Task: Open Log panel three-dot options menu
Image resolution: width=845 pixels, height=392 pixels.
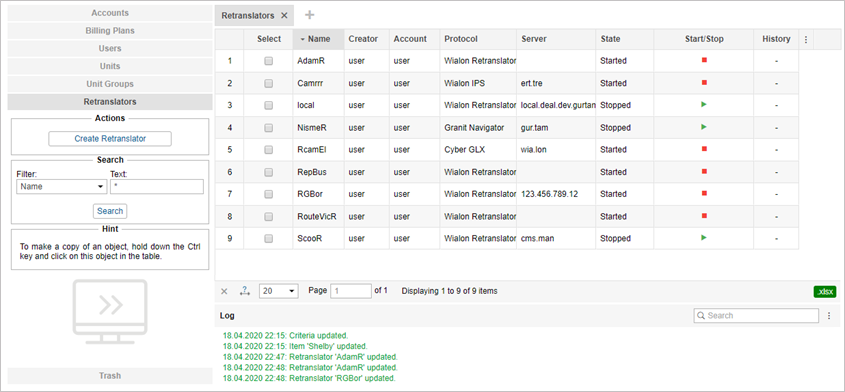Action: tap(829, 316)
